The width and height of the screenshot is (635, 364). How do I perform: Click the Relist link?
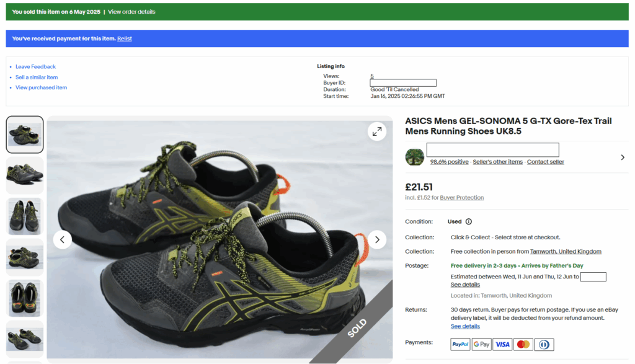pyautogui.click(x=124, y=38)
